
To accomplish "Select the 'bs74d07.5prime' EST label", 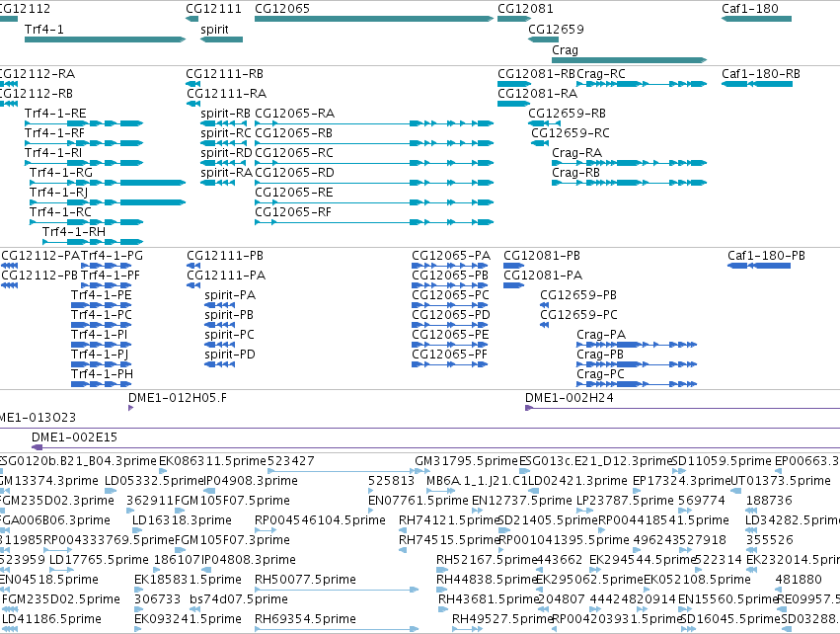I will pos(239,599).
